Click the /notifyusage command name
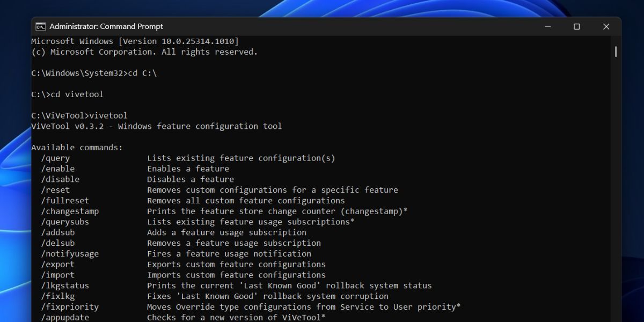644x322 pixels. click(70, 254)
